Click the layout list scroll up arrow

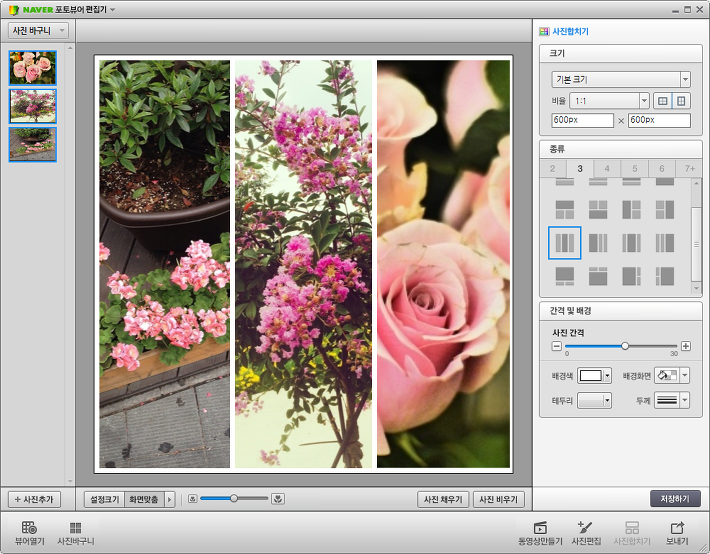pyautogui.click(x=696, y=183)
